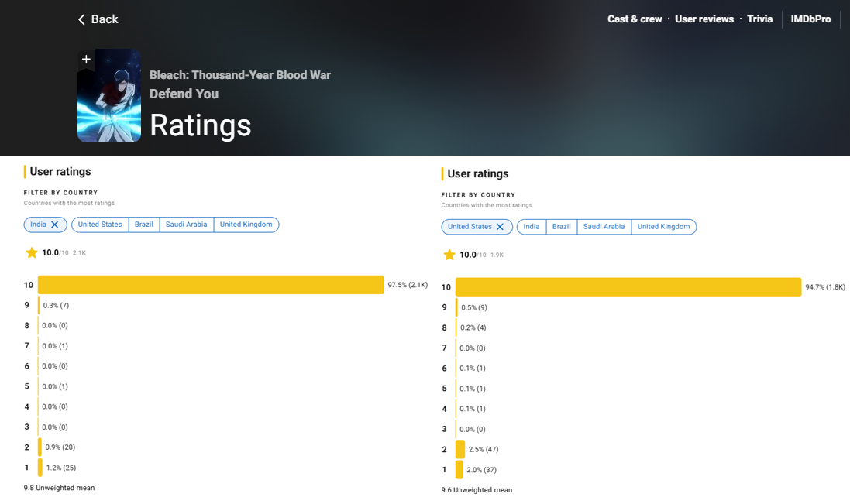The width and height of the screenshot is (850, 504).
Task: Add to watchlist via plus icon on poster
Action: coord(86,59)
